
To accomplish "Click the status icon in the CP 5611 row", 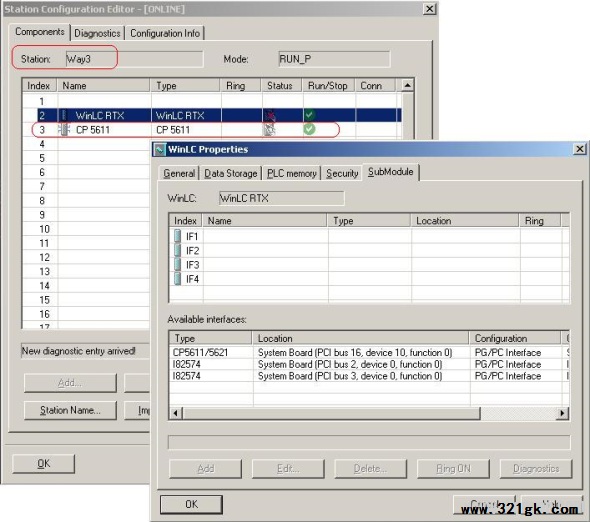I will (269, 130).
